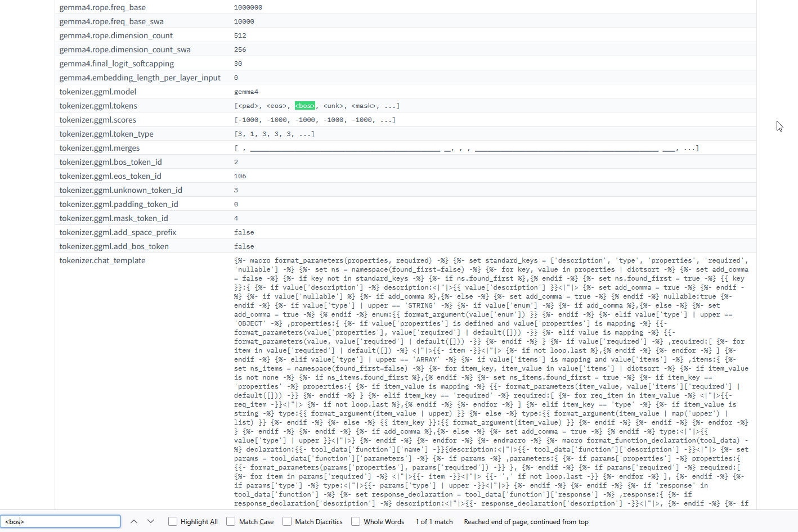Click the eos_token_id value 106
Screen dimensions: 798x532
[x=240, y=176]
